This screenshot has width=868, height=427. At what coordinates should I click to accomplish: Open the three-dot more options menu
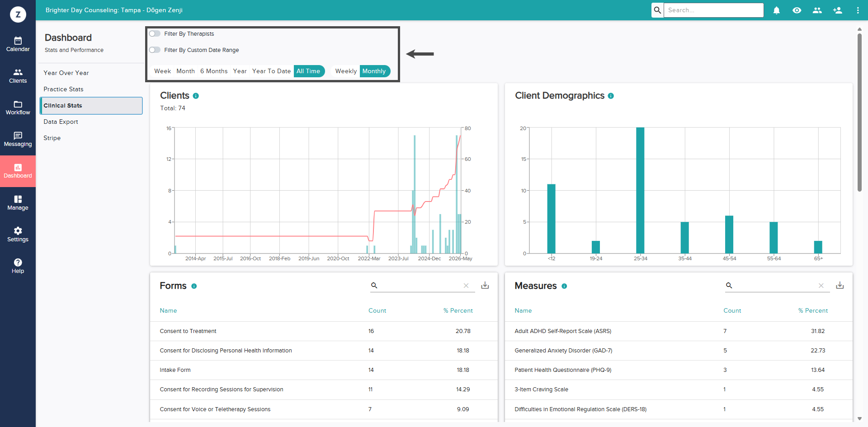pos(858,10)
